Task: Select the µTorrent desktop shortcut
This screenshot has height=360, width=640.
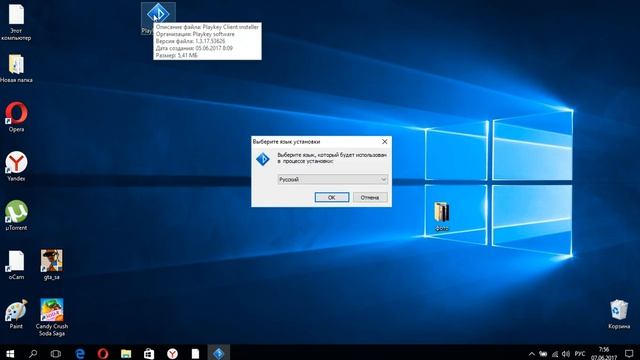Action: click(16, 215)
